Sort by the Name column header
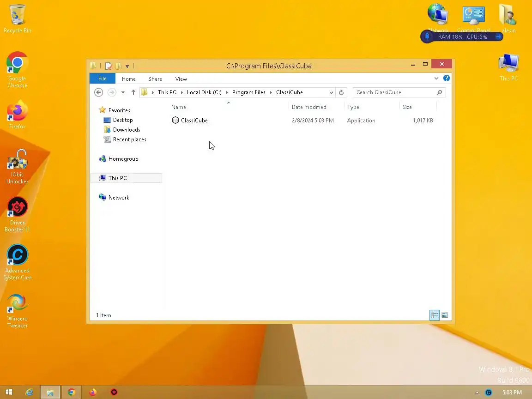The height and width of the screenshot is (399, 532). click(x=228, y=107)
